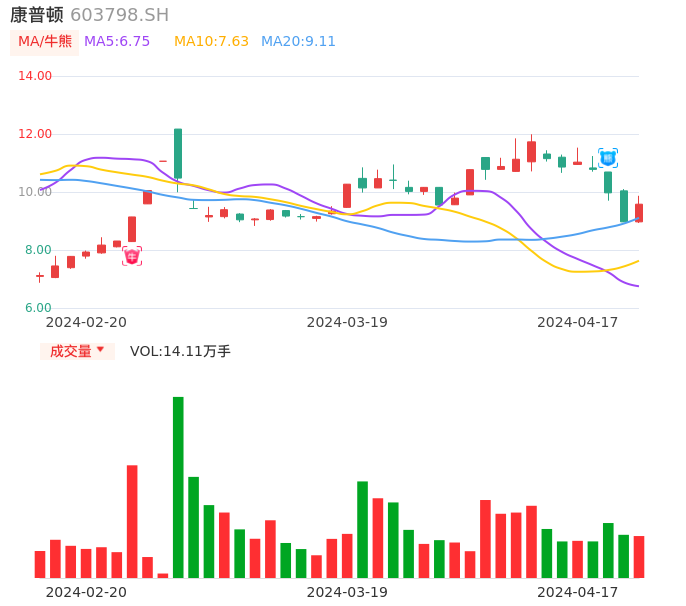Click the VOL:14.11万手 volume readout

[x=180, y=351]
